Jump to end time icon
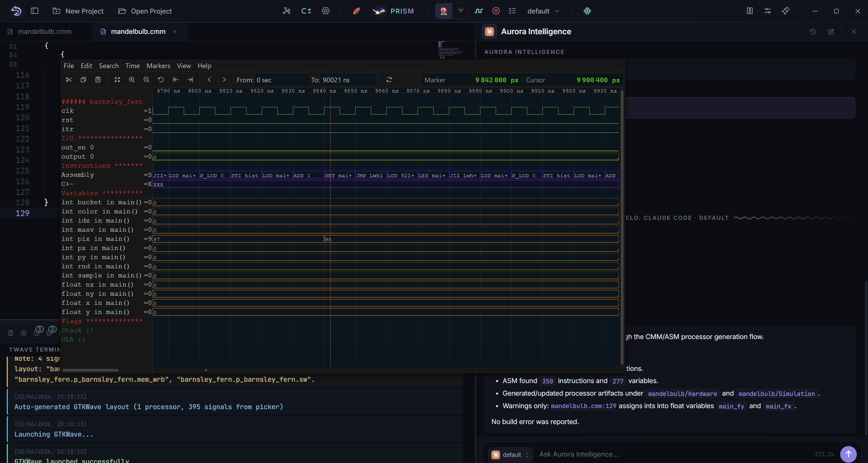Image resolution: width=868 pixels, height=463 pixels. [x=190, y=80]
